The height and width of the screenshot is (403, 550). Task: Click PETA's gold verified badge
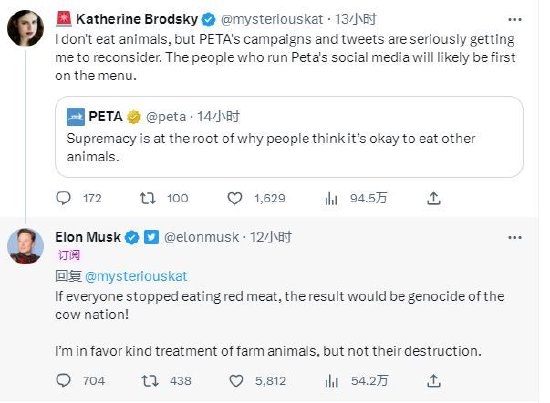point(134,117)
